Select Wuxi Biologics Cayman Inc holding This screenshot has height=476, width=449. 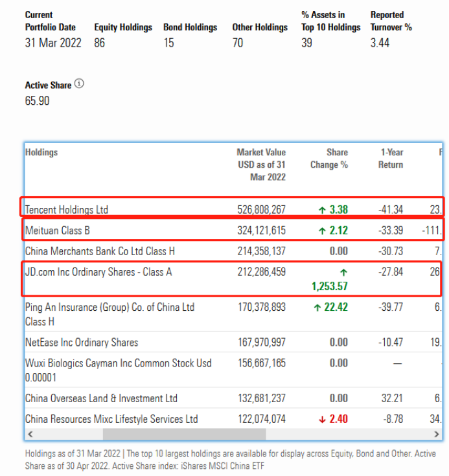click(118, 363)
